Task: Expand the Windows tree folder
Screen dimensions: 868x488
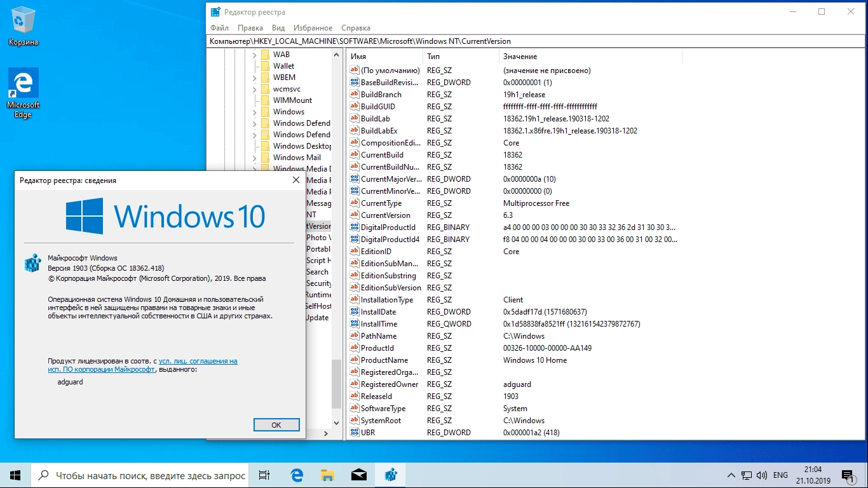Action: pyautogui.click(x=254, y=112)
